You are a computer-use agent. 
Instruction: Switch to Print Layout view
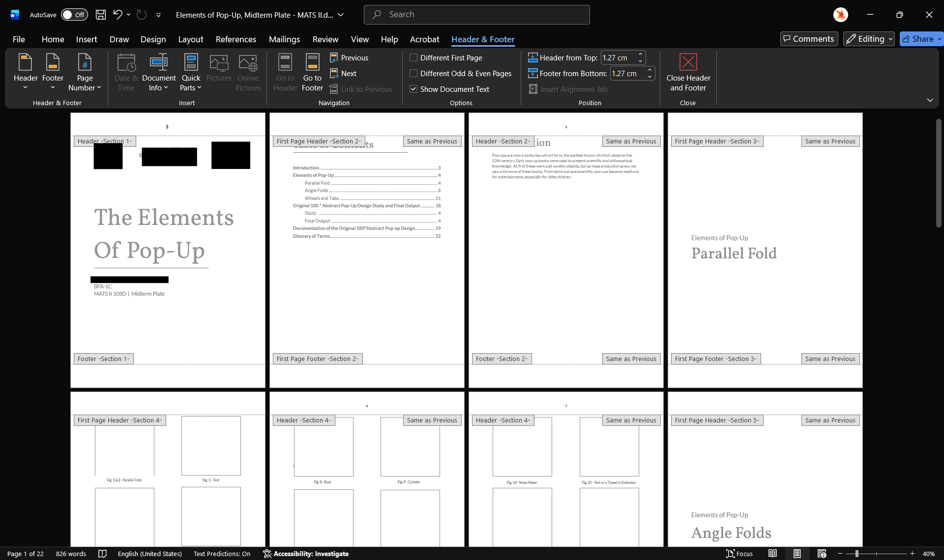pyautogui.click(x=797, y=554)
